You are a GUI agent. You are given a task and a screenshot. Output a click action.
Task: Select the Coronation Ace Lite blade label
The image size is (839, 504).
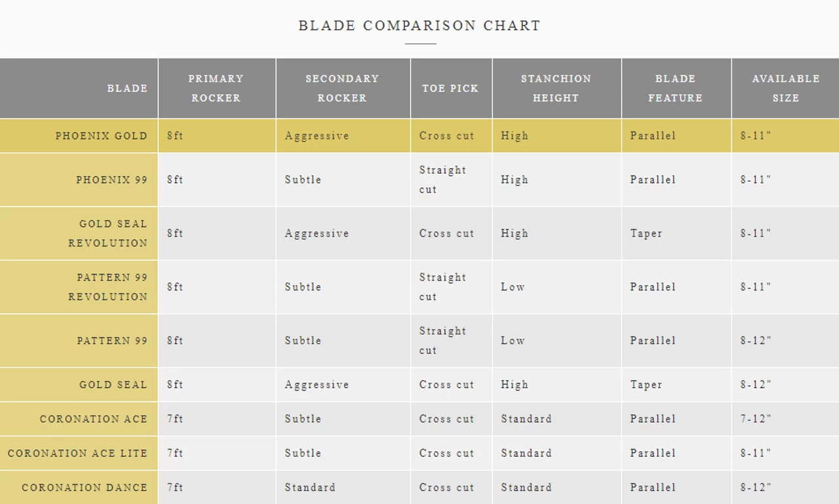77,454
